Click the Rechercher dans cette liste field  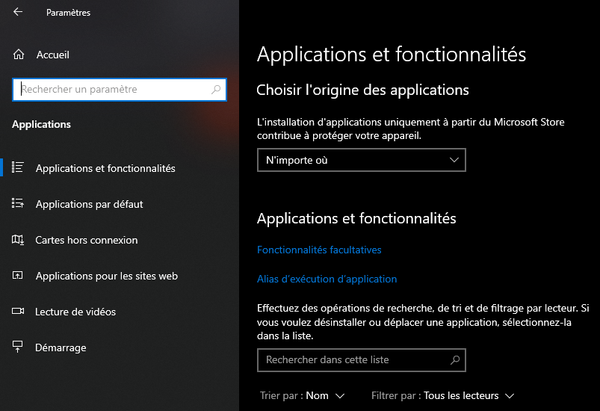point(361,360)
